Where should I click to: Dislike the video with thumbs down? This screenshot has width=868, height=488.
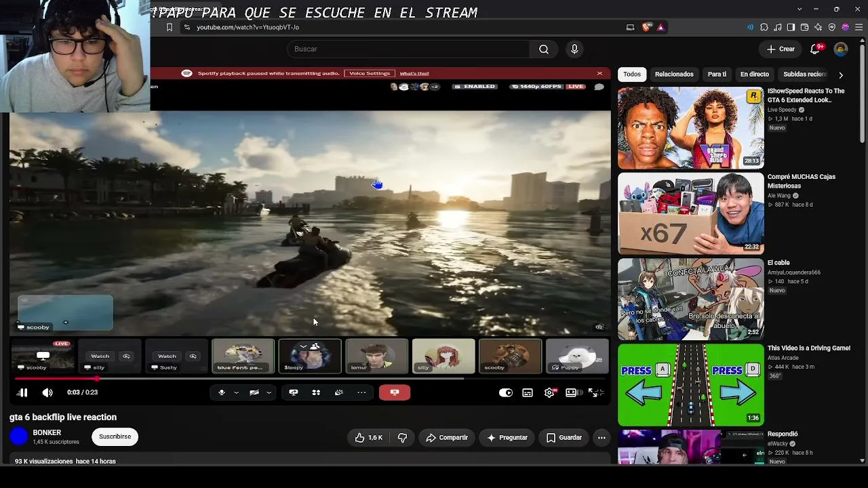pyautogui.click(x=402, y=438)
